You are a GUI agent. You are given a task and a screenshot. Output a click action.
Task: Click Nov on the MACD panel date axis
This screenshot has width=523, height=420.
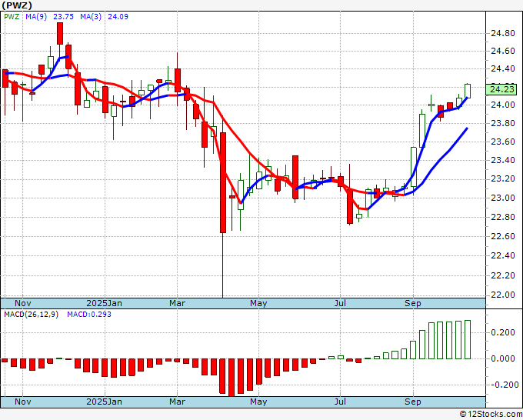pyautogui.click(x=22, y=402)
